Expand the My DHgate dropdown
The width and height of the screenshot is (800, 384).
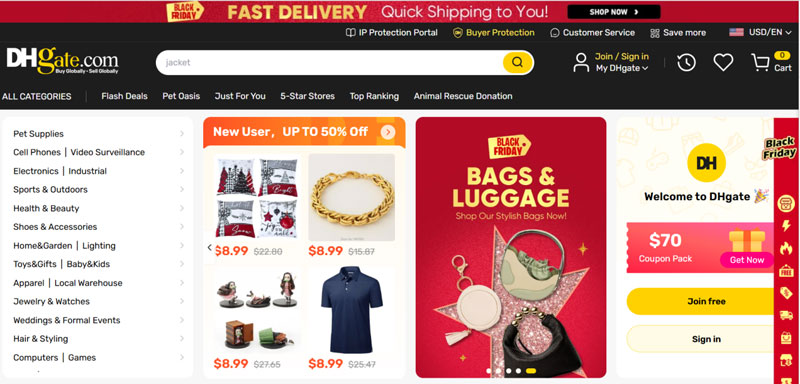[x=622, y=68]
